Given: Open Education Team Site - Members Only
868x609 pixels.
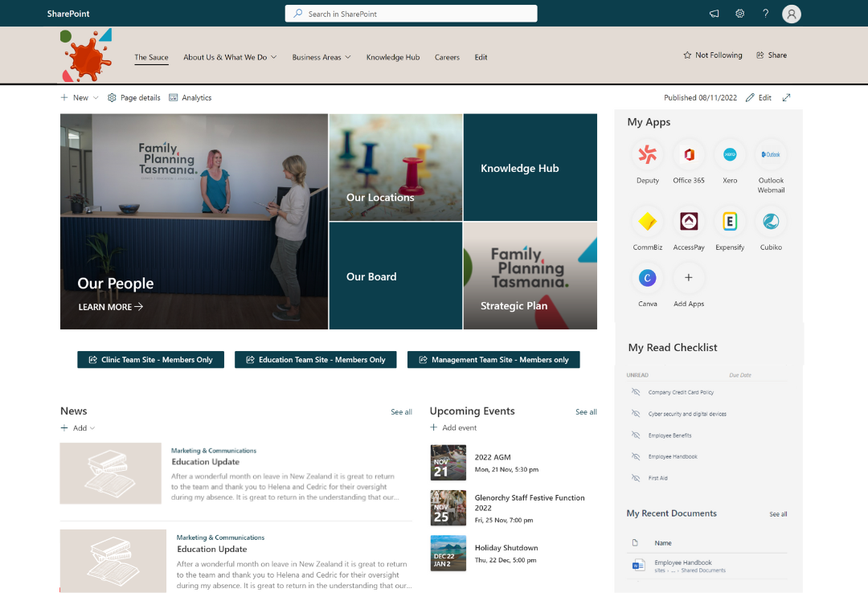Looking at the screenshot, I should pos(316,360).
